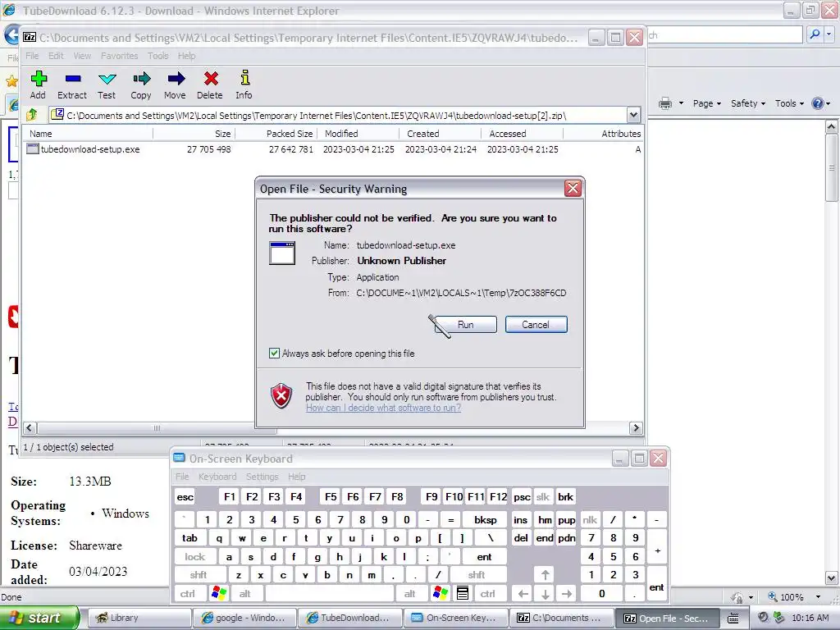
Task: Toggle the lock key on On-Screen Keyboard
Action: tap(195, 557)
